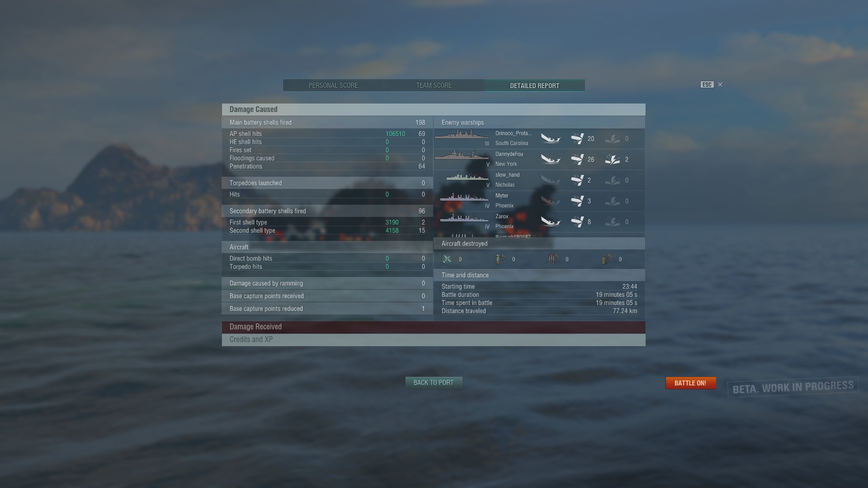This screenshot has height=488, width=868.
Task: Click the Battle On! button
Action: tap(690, 383)
